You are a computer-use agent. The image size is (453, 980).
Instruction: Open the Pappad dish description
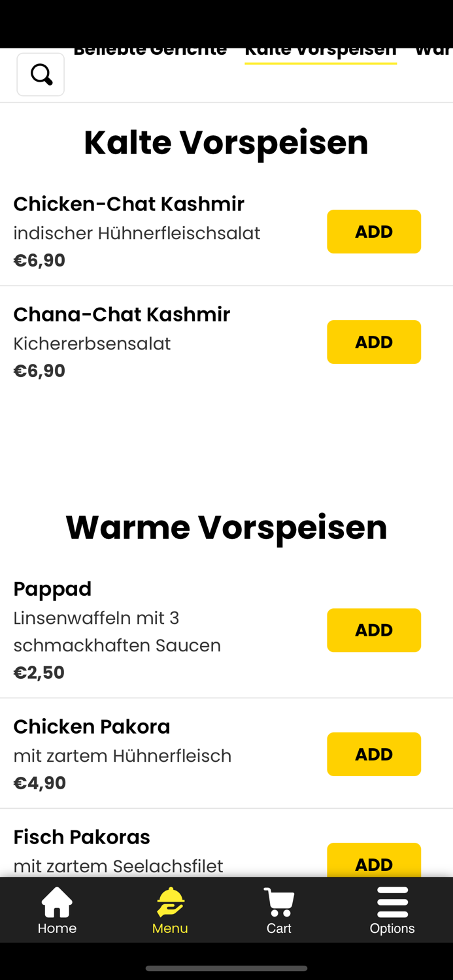pos(118,631)
